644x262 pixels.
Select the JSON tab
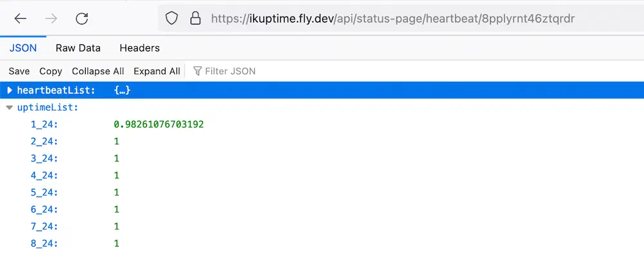tap(23, 48)
